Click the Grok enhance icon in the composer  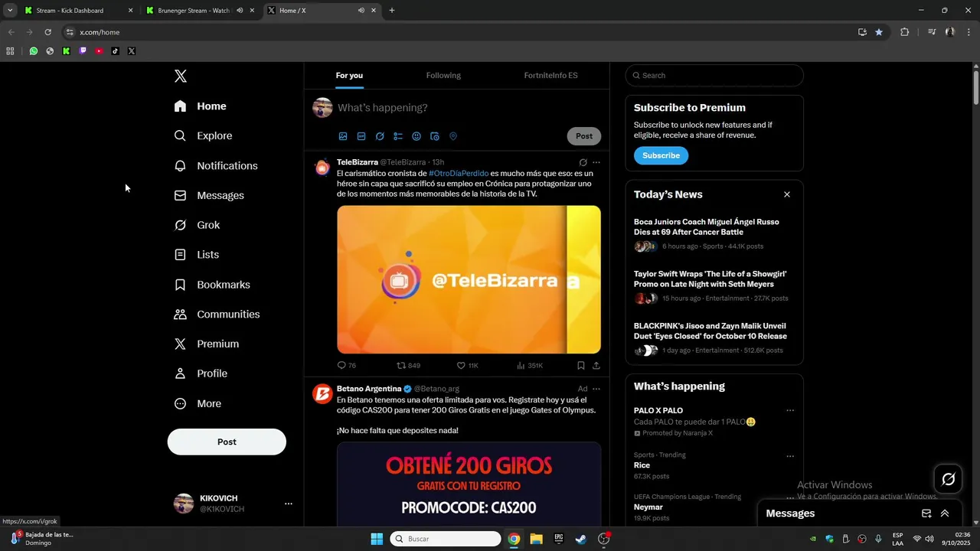click(380, 136)
